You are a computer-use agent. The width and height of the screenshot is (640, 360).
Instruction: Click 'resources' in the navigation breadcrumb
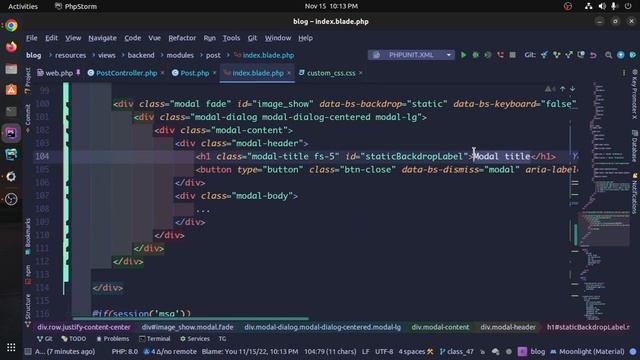pyautogui.click(x=71, y=55)
